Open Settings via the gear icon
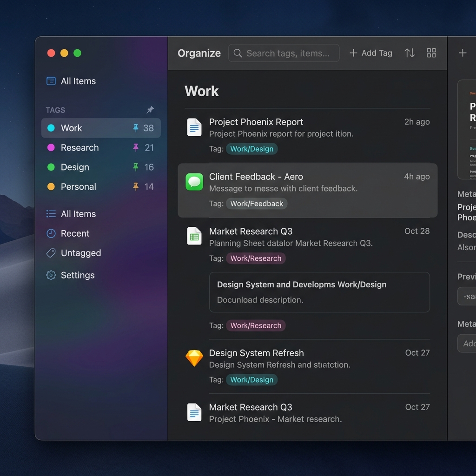 [x=51, y=275]
